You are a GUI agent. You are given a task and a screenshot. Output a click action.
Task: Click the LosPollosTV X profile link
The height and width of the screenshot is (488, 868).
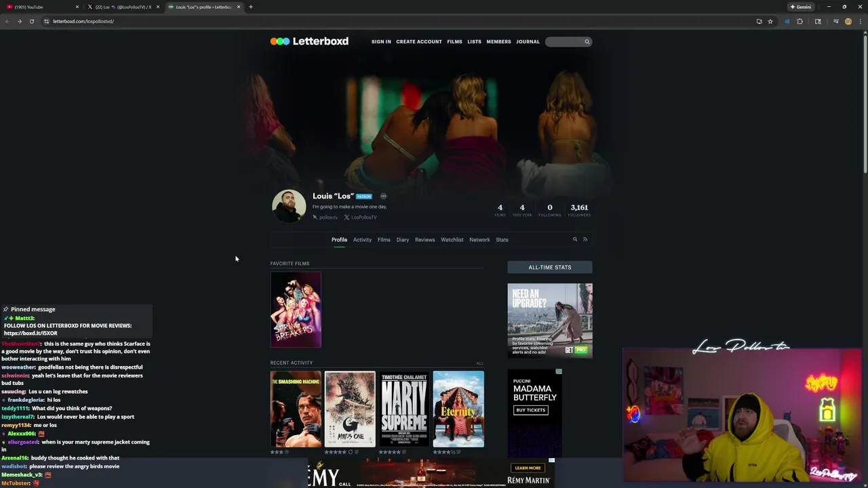[x=363, y=218]
